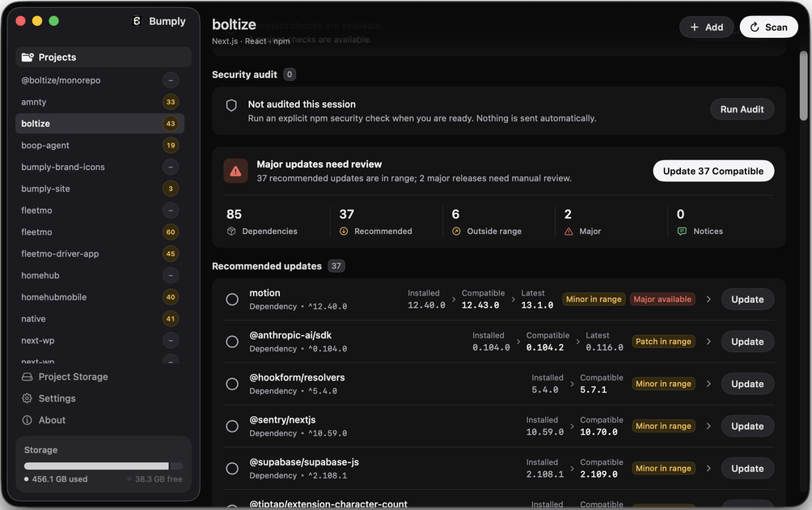Click the '456.1 GB used' storage text
The image size is (812, 510).
pos(60,479)
